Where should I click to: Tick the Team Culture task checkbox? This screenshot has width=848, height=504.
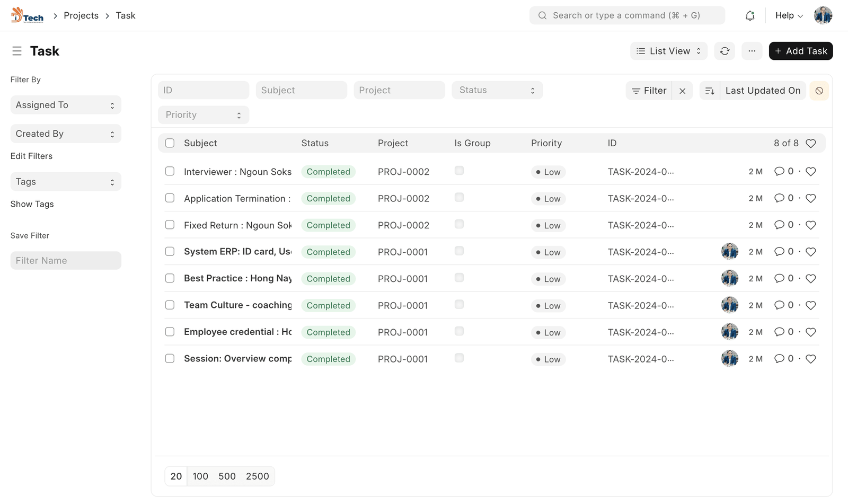[170, 305]
